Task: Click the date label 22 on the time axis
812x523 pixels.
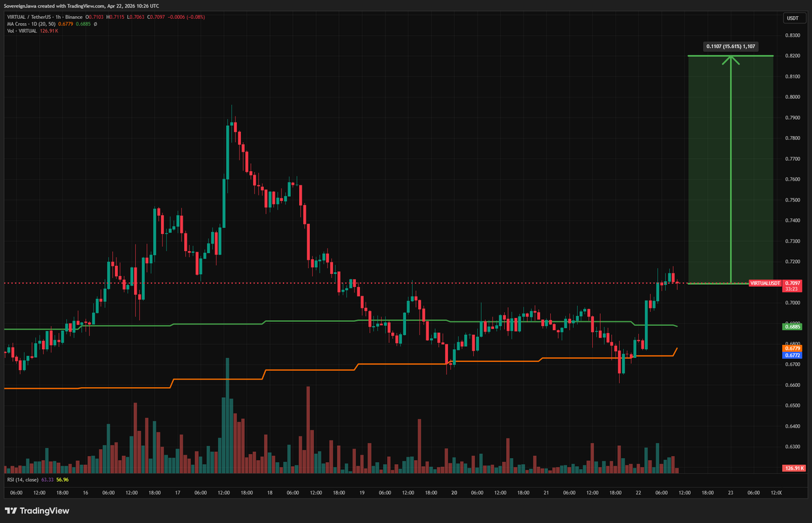Action: coord(637,493)
